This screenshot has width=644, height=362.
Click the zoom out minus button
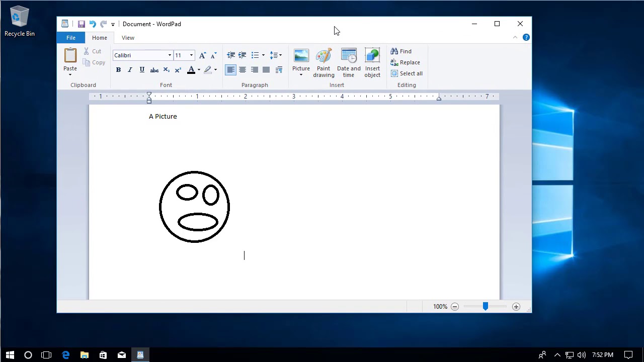(x=455, y=307)
